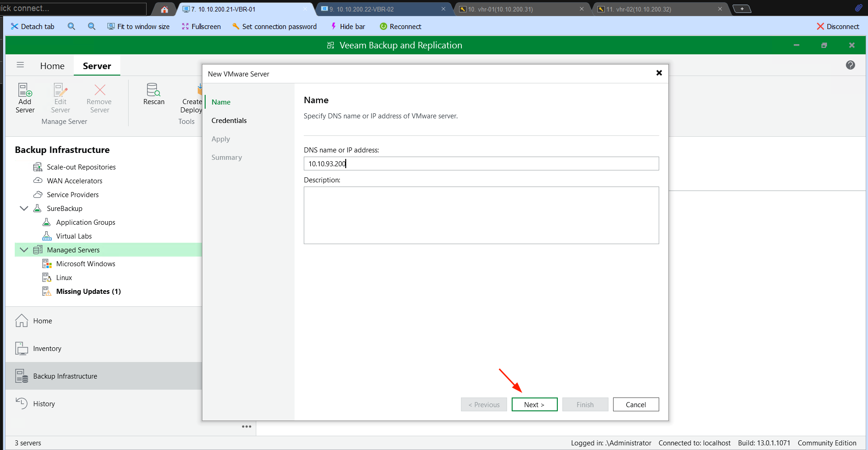868x450 pixels.
Task: Click Fit to window size
Action: click(x=138, y=26)
